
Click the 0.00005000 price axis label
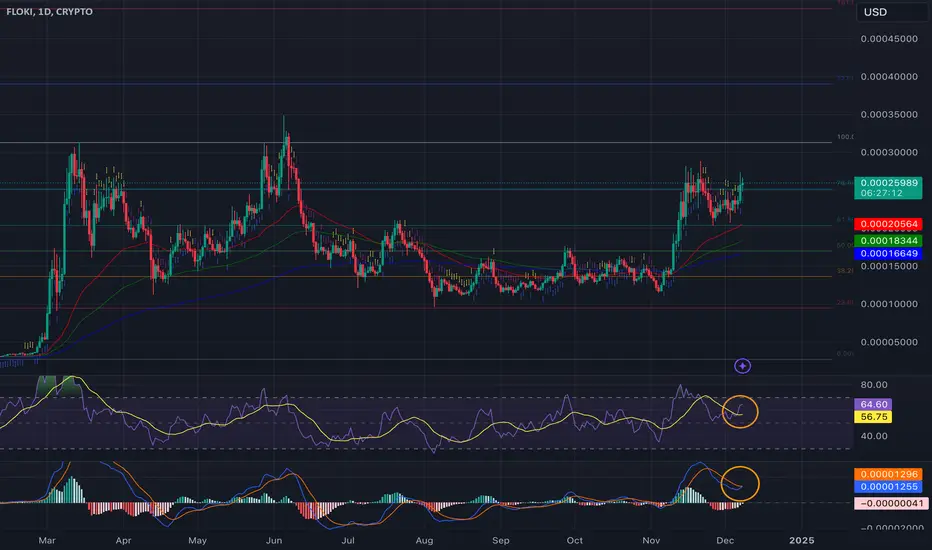(x=889, y=342)
